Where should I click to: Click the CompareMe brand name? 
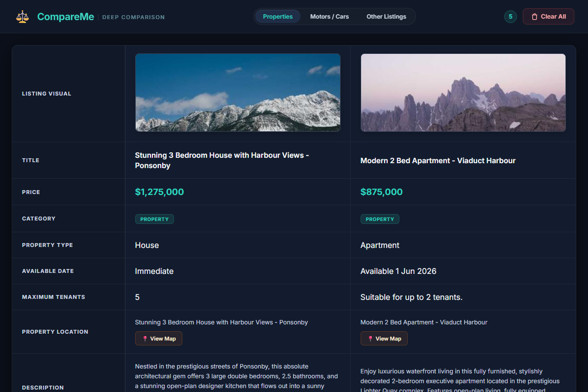(x=66, y=17)
